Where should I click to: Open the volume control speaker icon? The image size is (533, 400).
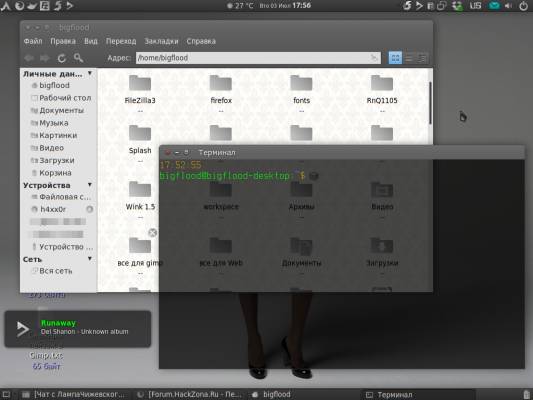509,5
